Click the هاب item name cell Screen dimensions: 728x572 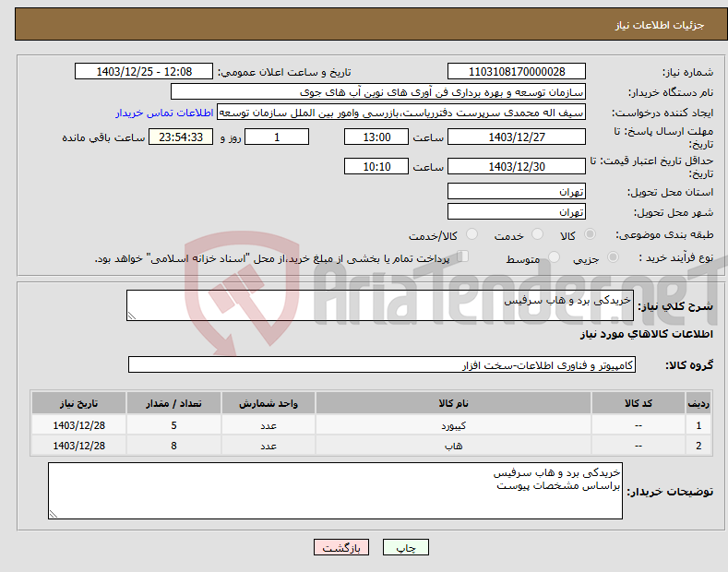pos(453,446)
